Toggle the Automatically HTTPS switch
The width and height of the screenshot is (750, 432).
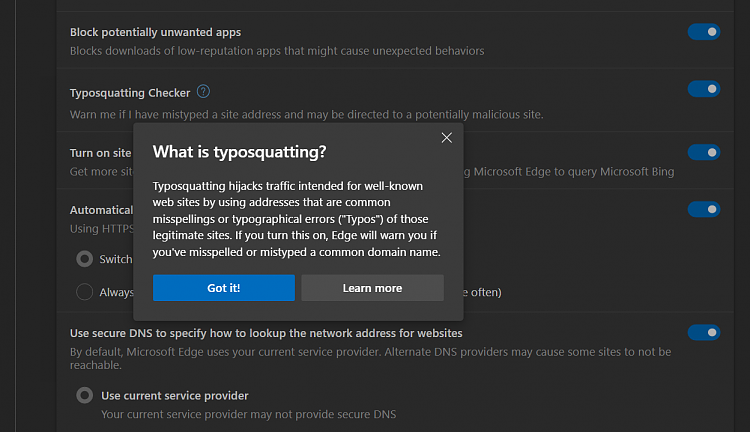(704, 210)
